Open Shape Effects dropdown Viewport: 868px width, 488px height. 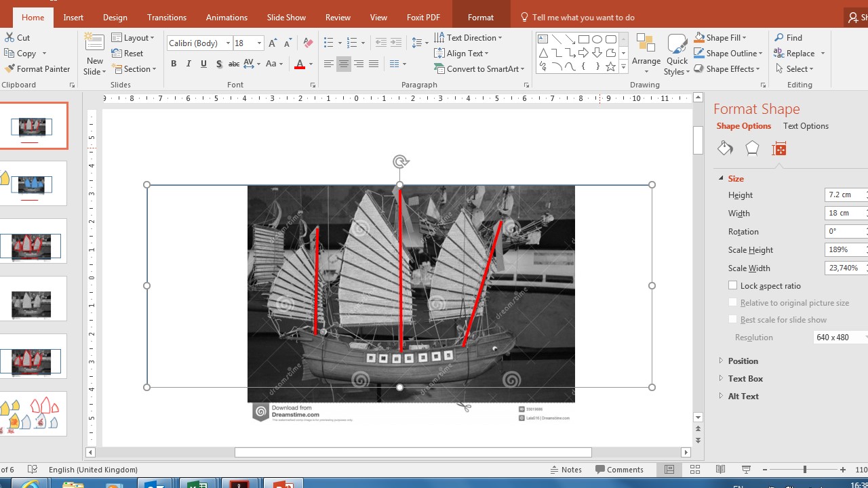coord(727,69)
